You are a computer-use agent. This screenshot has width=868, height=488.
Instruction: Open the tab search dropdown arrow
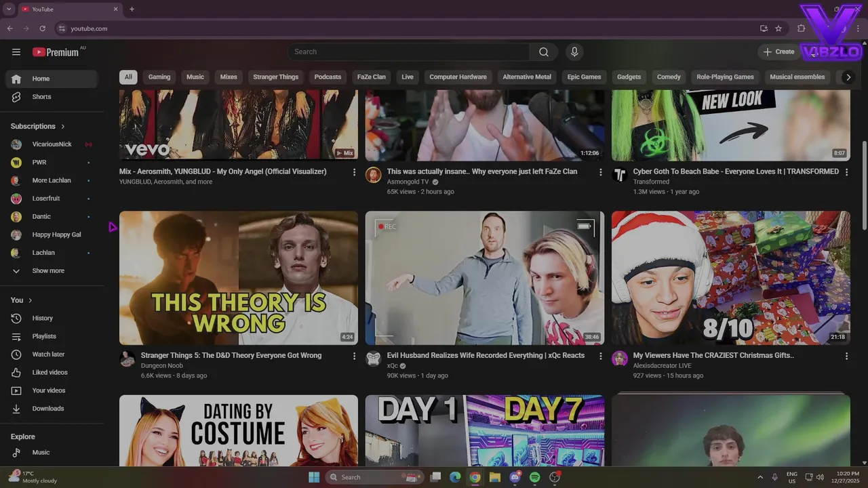9,9
